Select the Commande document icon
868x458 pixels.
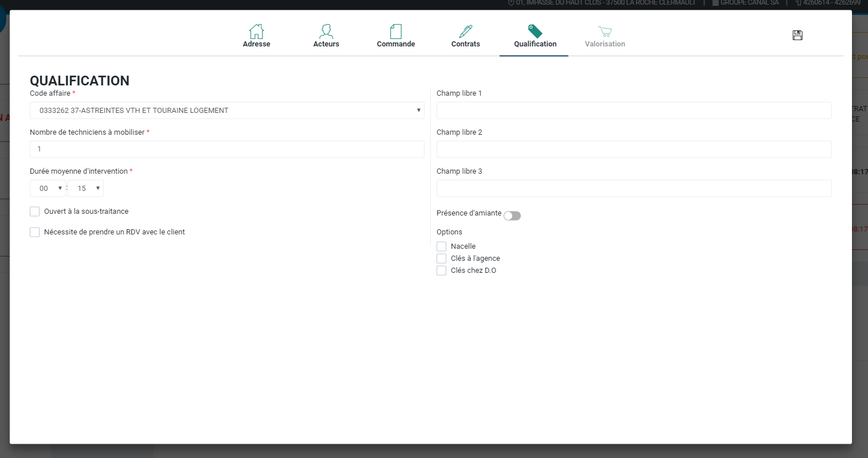coord(396,32)
